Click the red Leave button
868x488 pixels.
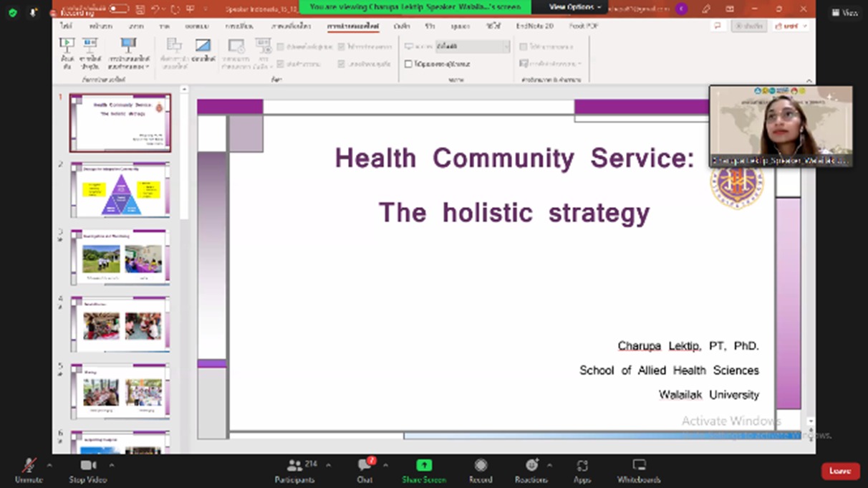pos(840,471)
